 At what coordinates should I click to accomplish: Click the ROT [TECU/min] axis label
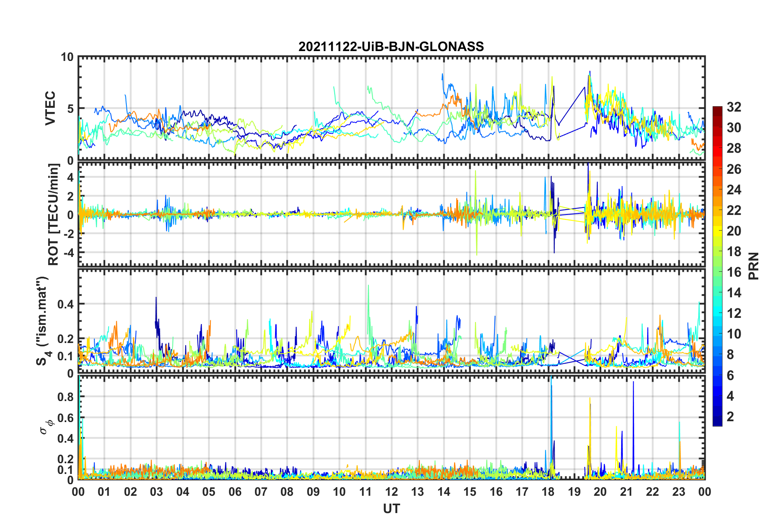[54, 214]
